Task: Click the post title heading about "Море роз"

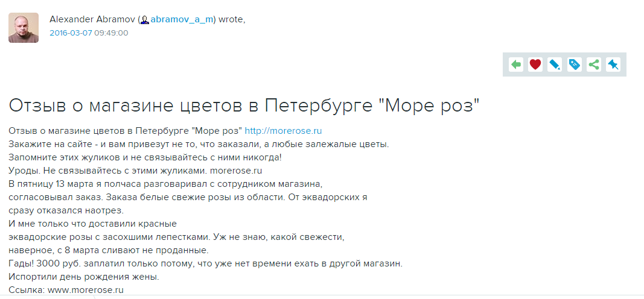Action: click(244, 106)
